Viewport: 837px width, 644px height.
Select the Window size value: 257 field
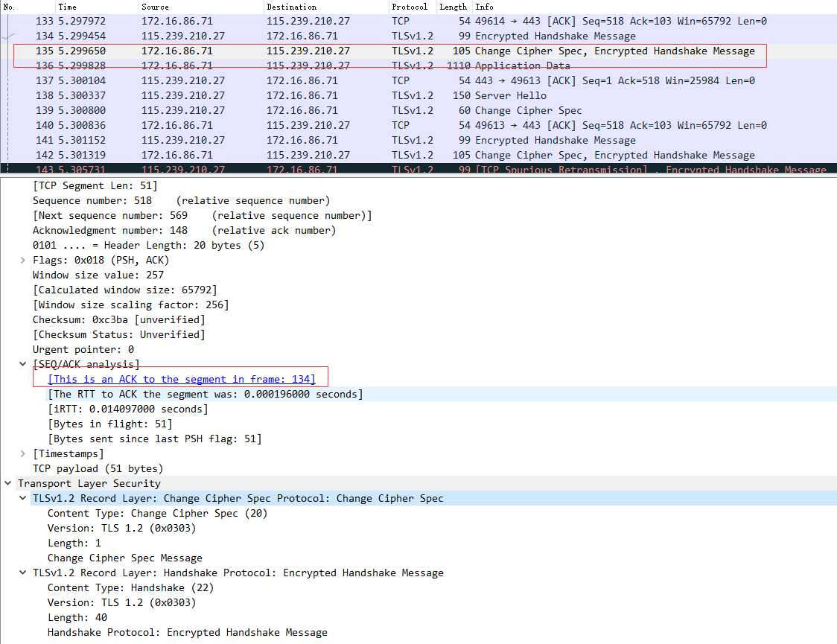point(98,275)
